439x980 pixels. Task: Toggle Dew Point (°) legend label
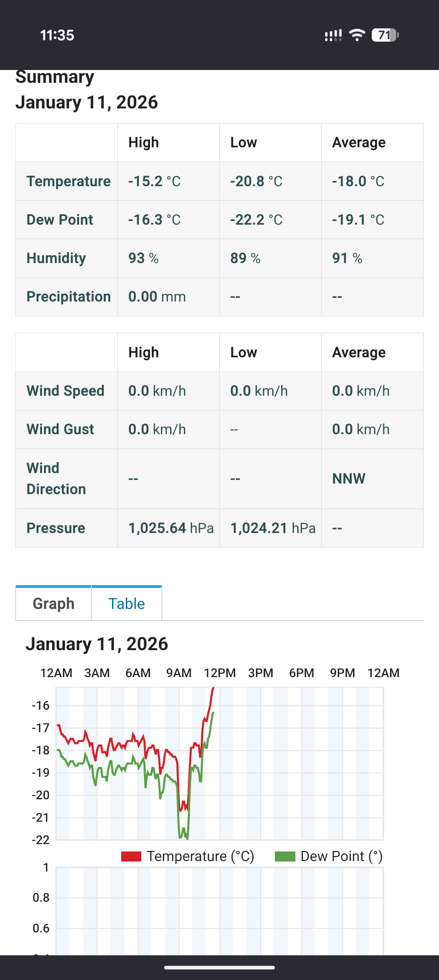click(x=342, y=856)
